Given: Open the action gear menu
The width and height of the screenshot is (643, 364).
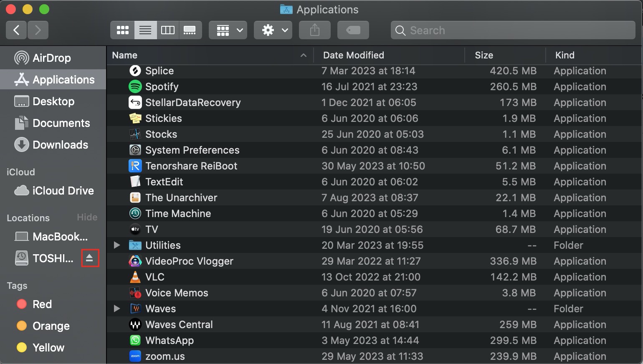Looking at the screenshot, I should (x=273, y=30).
